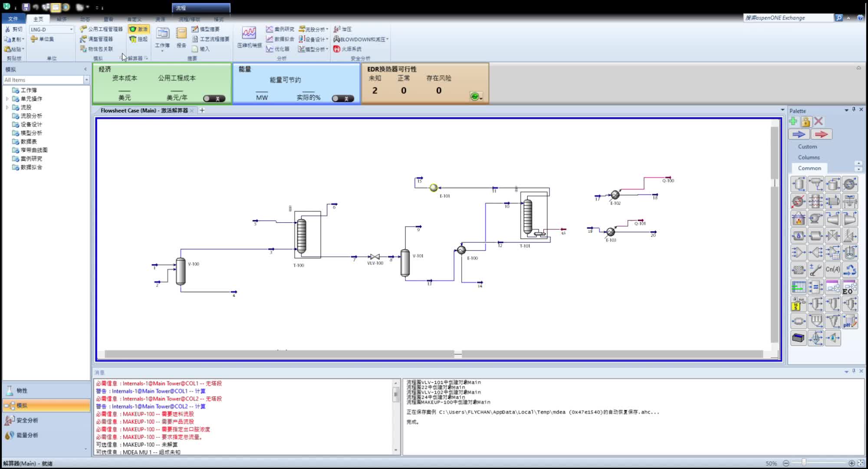Switch to the Columns palette tab

[809, 157]
